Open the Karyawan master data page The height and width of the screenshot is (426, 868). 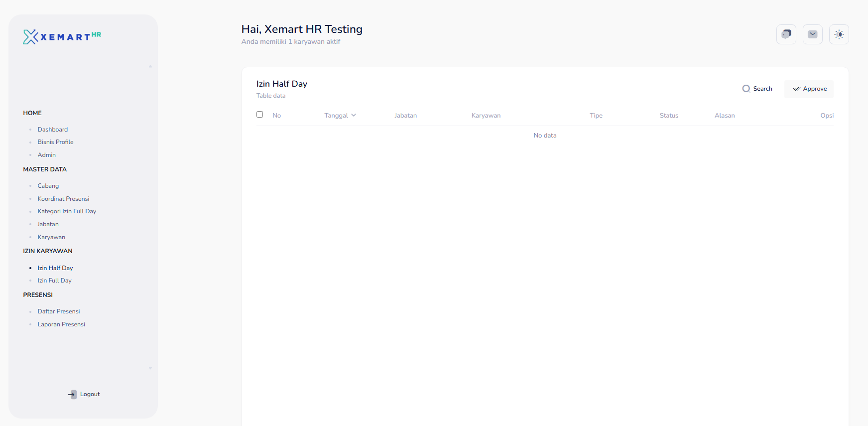tap(51, 237)
